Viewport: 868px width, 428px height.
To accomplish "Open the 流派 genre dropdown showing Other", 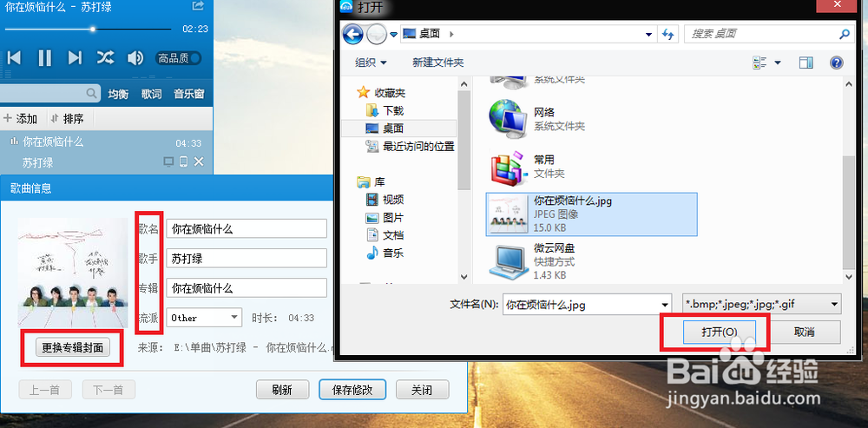I will point(204,317).
